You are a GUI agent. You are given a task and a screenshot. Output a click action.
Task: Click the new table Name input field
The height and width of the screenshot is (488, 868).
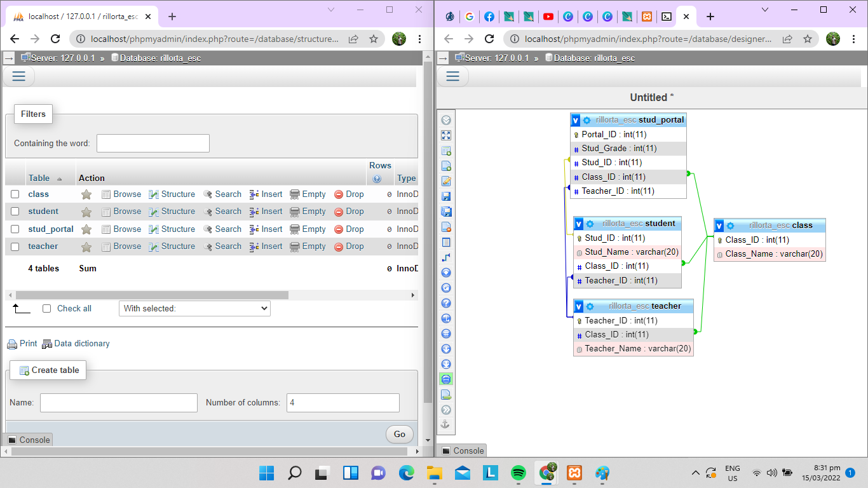(119, 403)
